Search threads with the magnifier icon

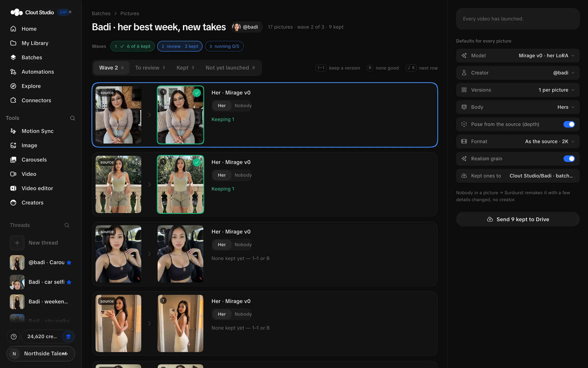(67, 225)
